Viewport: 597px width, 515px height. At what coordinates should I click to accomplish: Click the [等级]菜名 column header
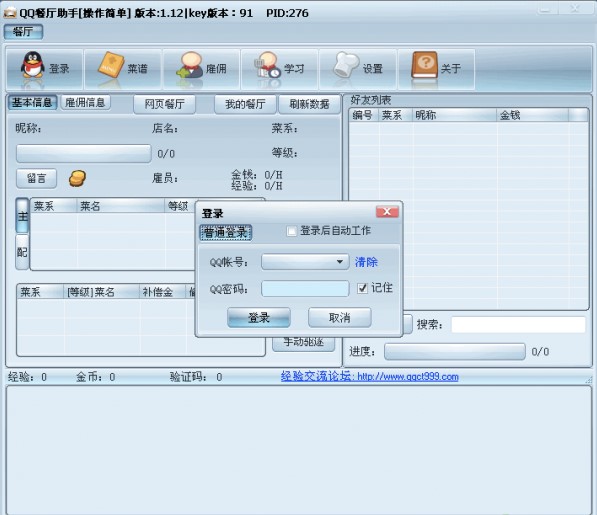pos(101,292)
